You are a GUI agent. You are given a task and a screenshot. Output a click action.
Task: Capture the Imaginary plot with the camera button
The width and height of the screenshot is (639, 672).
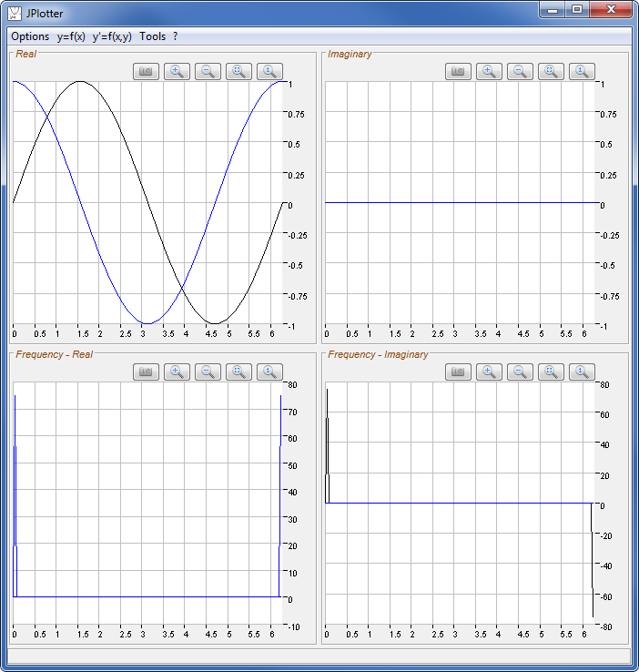pos(459,71)
